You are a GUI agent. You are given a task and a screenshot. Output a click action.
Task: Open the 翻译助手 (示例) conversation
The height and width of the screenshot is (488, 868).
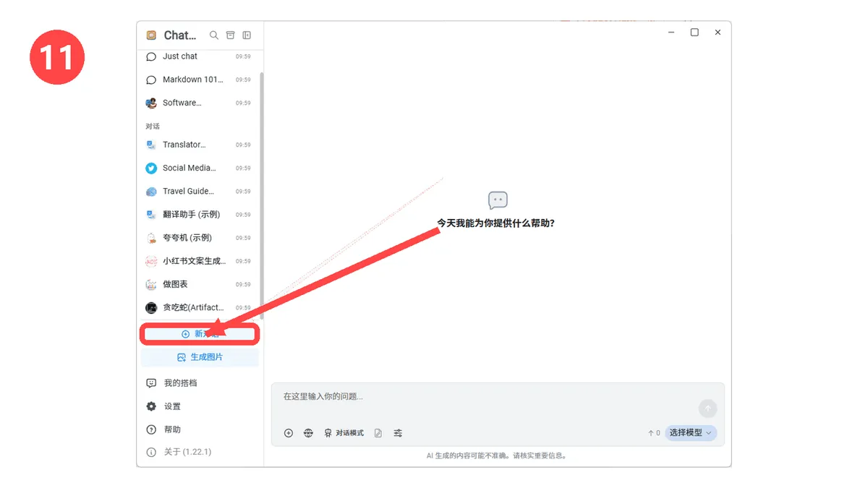pyautogui.click(x=199, y=215)
